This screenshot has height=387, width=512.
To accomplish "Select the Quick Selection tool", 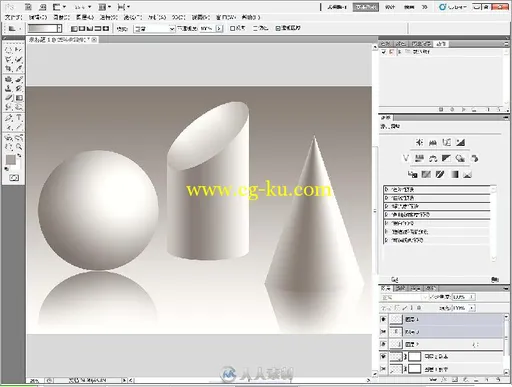I will pyautogui.click(x=18, y=60).
